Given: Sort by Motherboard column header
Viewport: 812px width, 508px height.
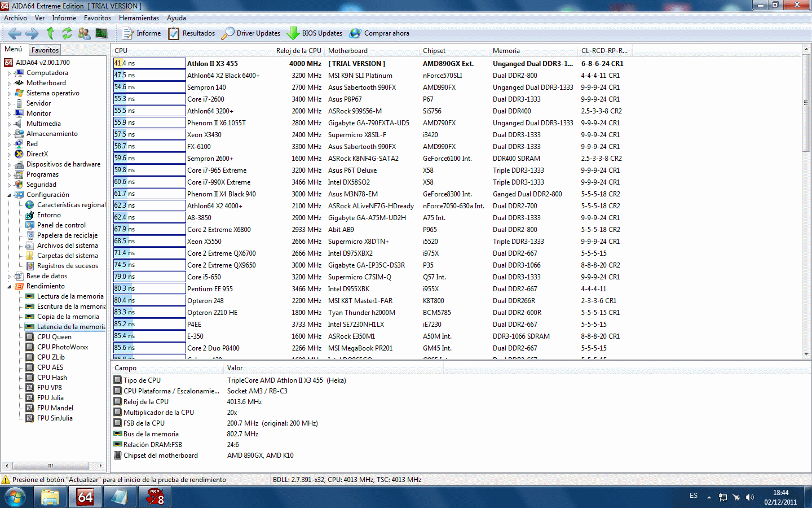Looking at the screenshot, I should (x=372, y=51).
